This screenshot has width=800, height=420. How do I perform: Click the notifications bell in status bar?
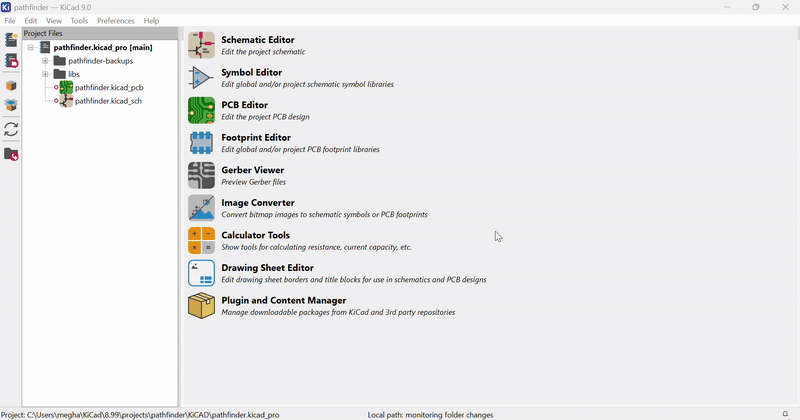[x=785, y=414]
